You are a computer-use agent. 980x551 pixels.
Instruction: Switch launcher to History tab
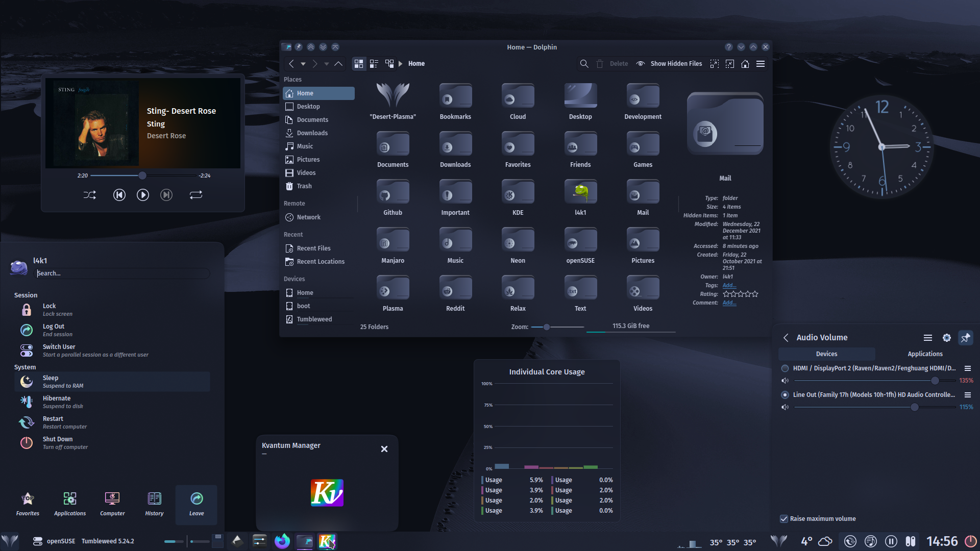click(x=154, y=505)
